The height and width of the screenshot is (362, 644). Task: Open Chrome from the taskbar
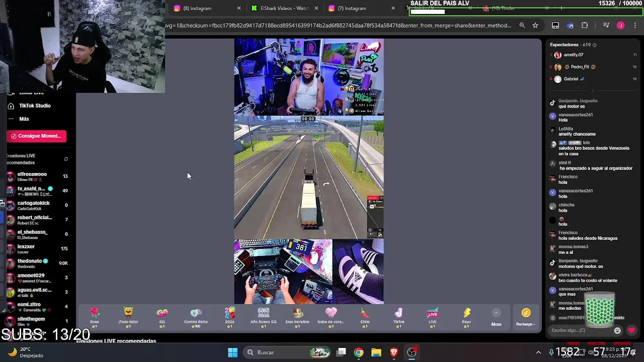(x=359, y=352)
